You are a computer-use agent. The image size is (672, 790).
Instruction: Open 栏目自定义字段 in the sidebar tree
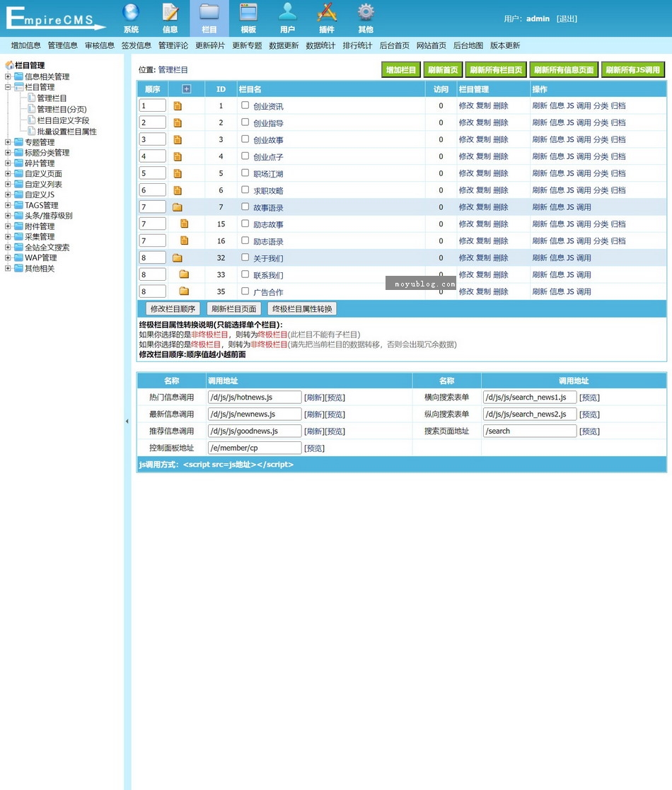tap(63, 120)
